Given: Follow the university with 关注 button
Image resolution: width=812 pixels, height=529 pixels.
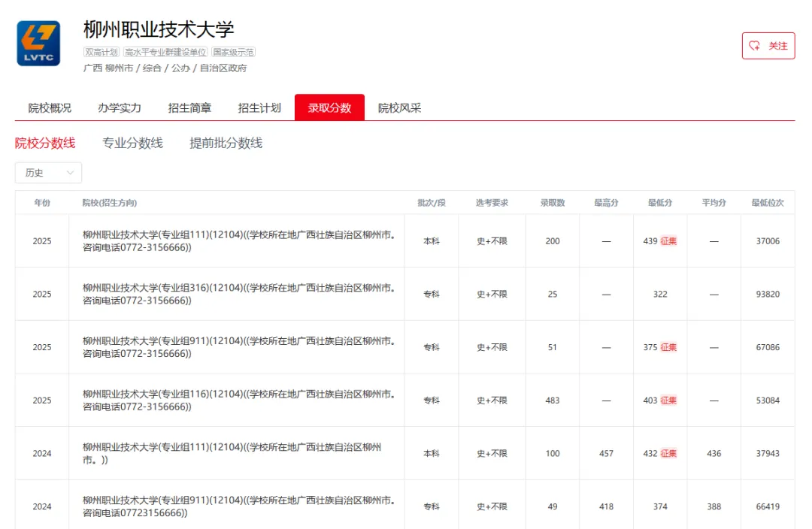Looking at the screenshot, I should point(768,46).
